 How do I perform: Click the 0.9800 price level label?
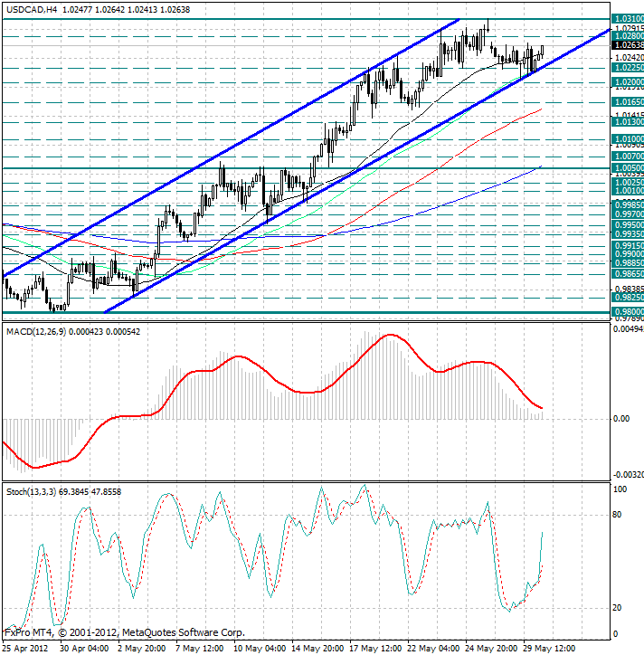[628, 311]
